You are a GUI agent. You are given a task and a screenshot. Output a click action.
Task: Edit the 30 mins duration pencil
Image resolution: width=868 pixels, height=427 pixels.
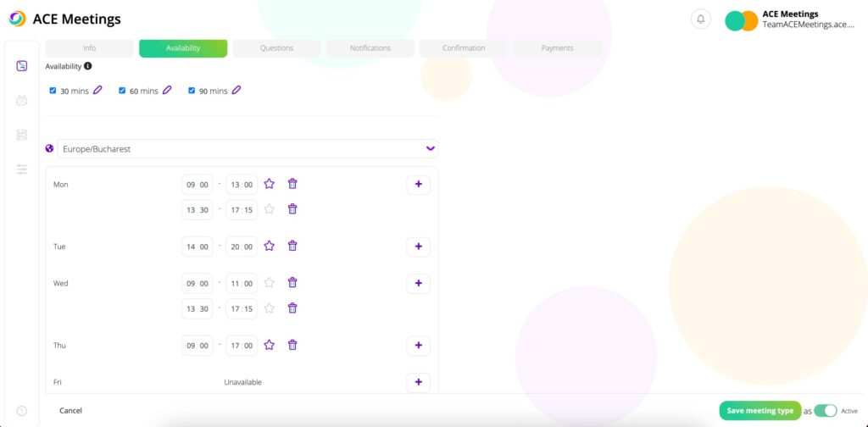[x=97, y=90]
